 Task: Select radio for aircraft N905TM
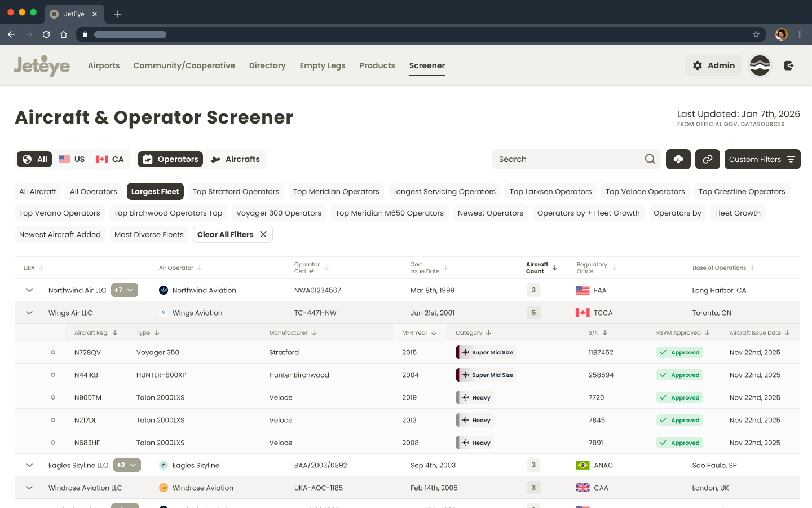coord(53,397)
